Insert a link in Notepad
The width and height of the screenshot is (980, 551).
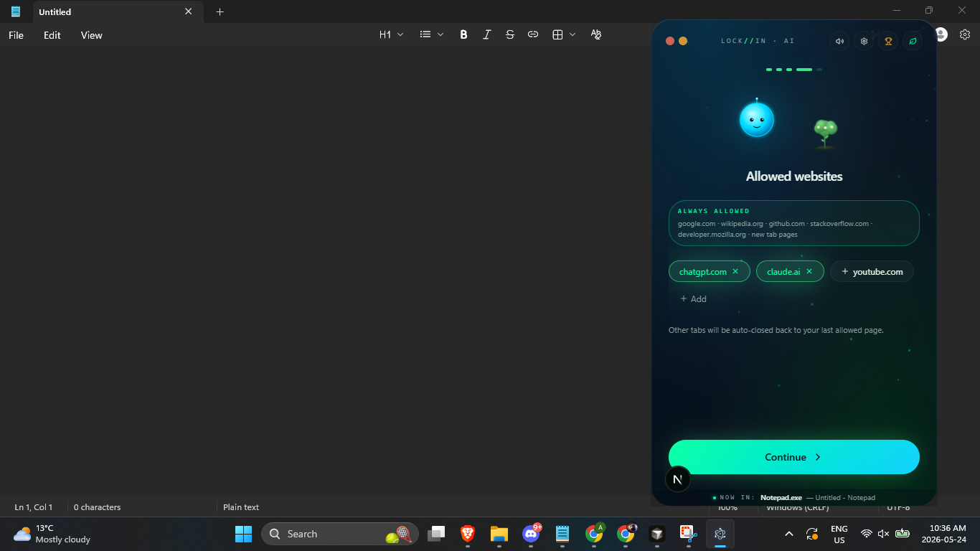click(x=532, y=34)
